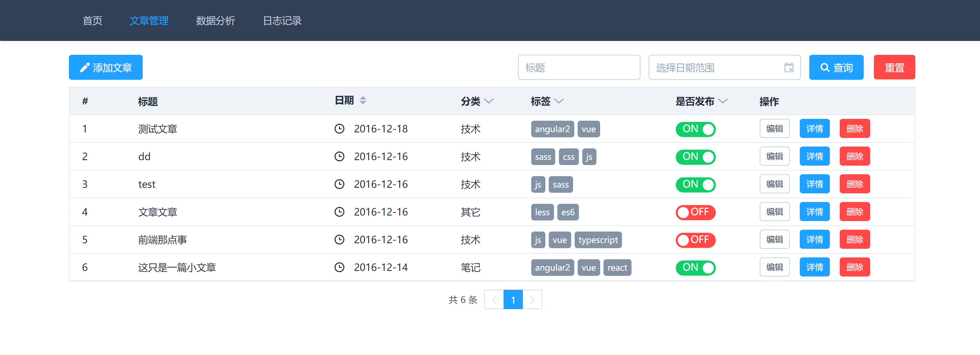Delete the article titled dd
Image resolution: width=980 pixels, height=355 pixels.
click(x=854, y=156)
